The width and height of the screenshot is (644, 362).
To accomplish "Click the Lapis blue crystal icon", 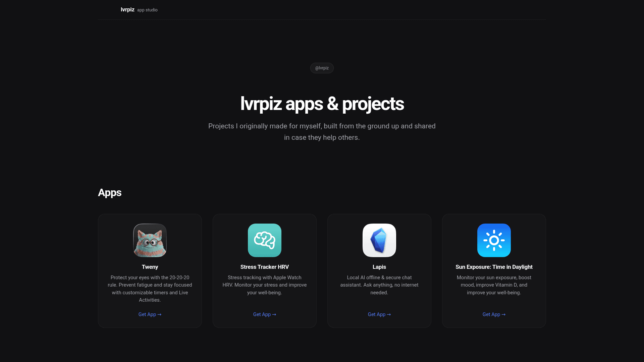I will click(x=379, y=240).
